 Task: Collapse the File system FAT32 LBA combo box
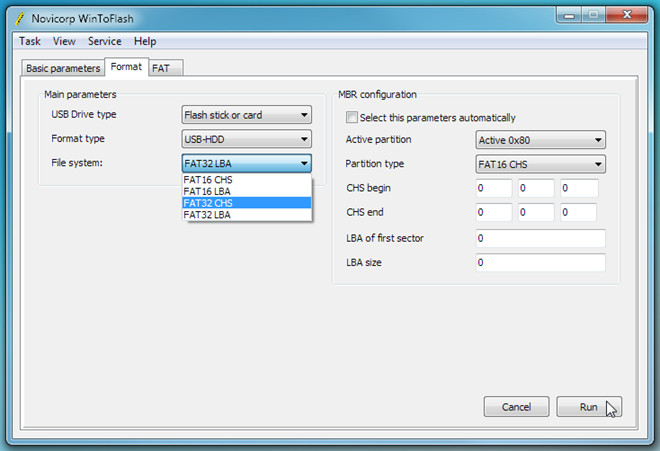point(247,163)
